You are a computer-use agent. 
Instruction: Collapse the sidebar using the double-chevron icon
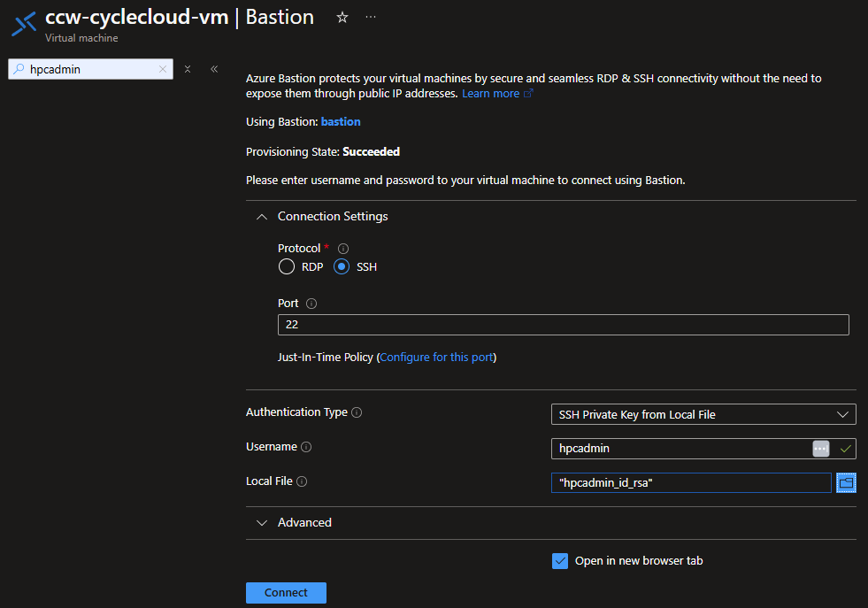[213, 67]
